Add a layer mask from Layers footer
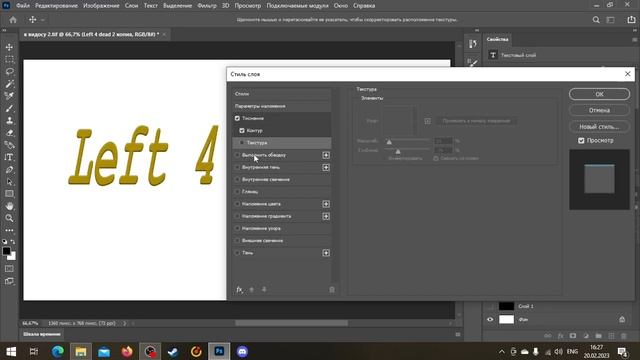This screenshot has height=360, width=640. click(x=573, y=336)
